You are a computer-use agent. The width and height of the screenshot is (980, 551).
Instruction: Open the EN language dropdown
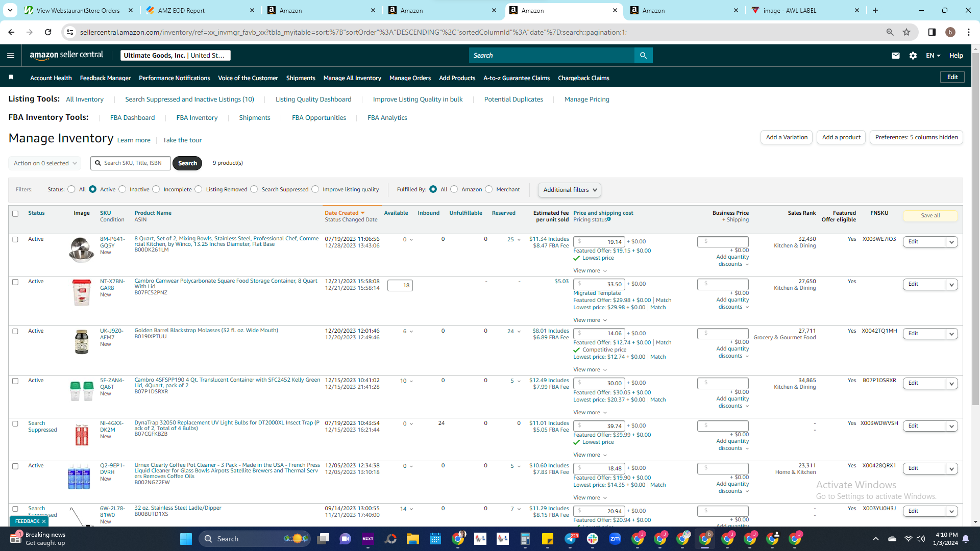pos(933,56)
